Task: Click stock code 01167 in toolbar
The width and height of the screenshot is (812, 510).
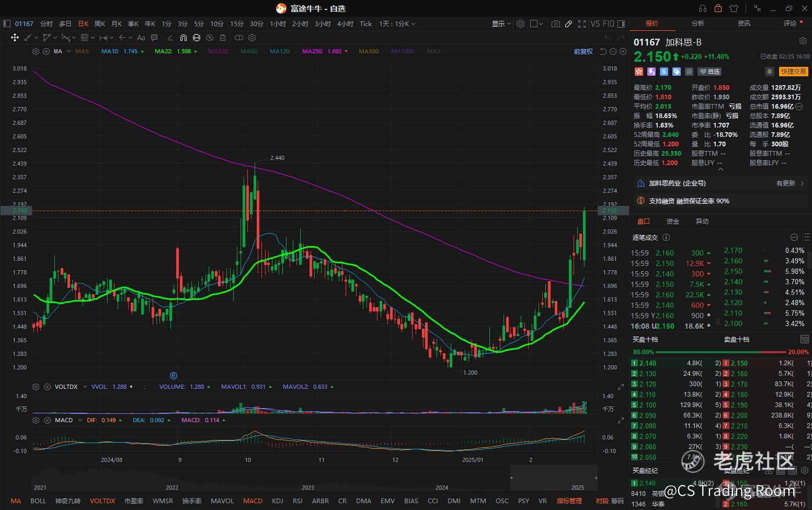Action: 24,24
